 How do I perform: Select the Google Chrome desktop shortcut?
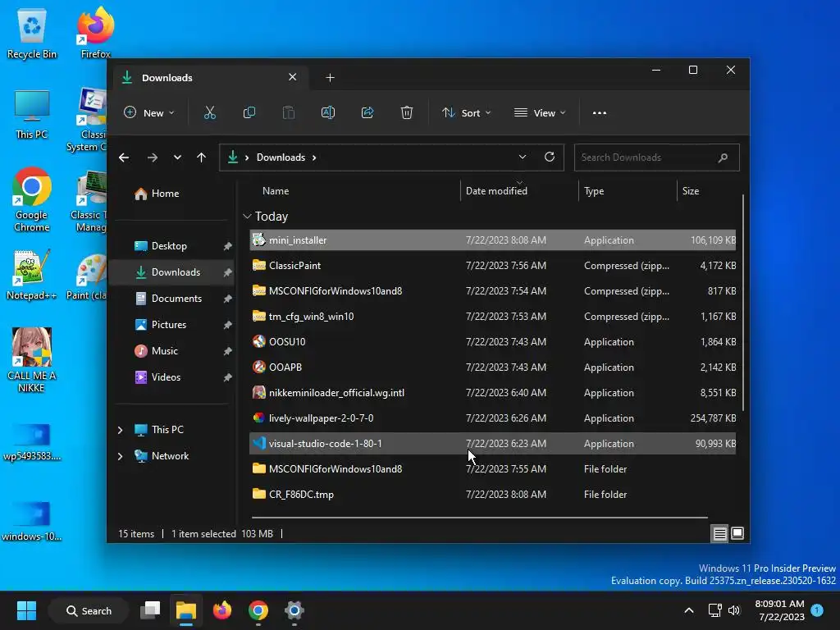(32, 199)
